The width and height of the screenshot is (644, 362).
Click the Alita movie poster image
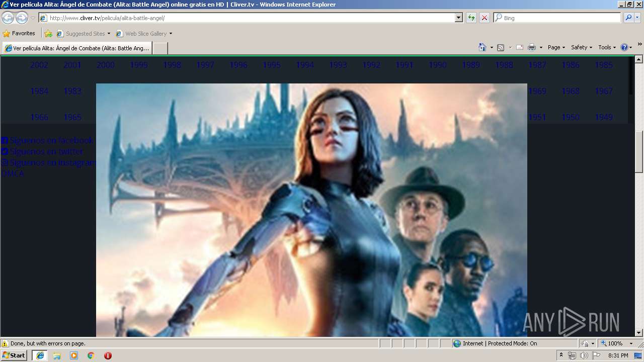click(x=311, y=210)
